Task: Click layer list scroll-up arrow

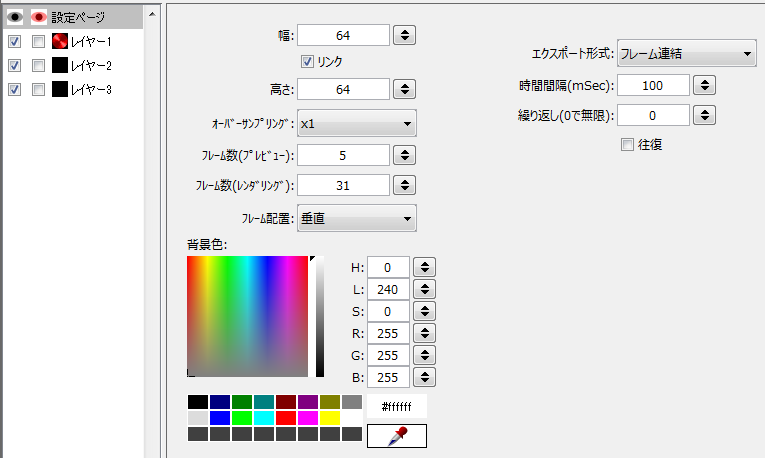Action: [152, 15]
